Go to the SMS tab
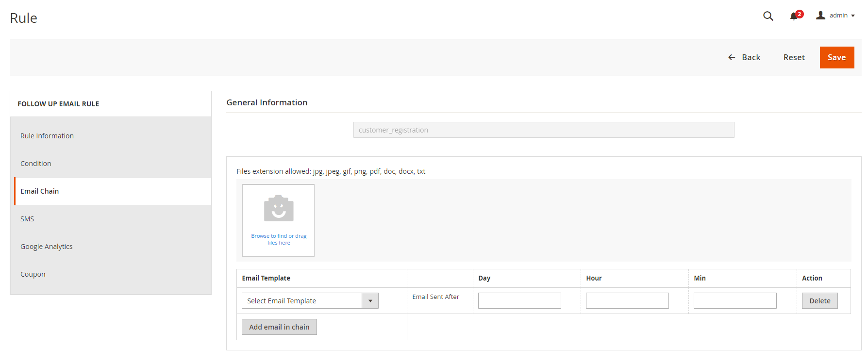Screen dimensions: 868x364 click(x=27, y=219)
